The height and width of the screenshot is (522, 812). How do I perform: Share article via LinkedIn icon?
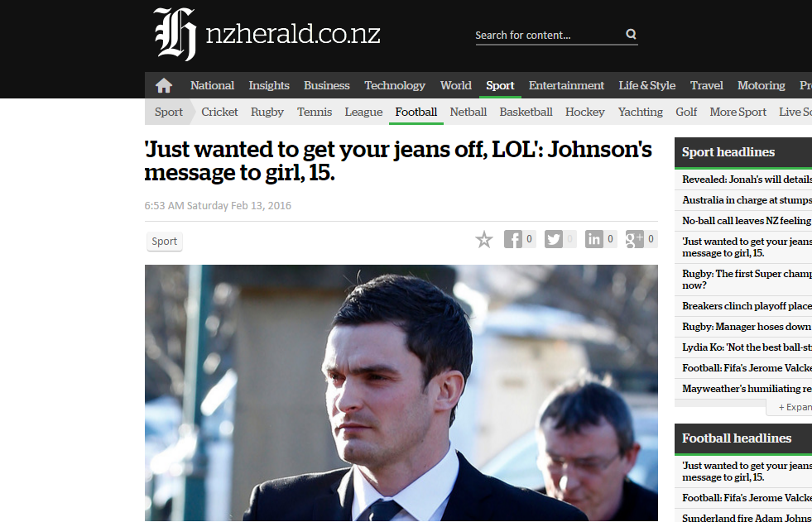pos(594,239)
